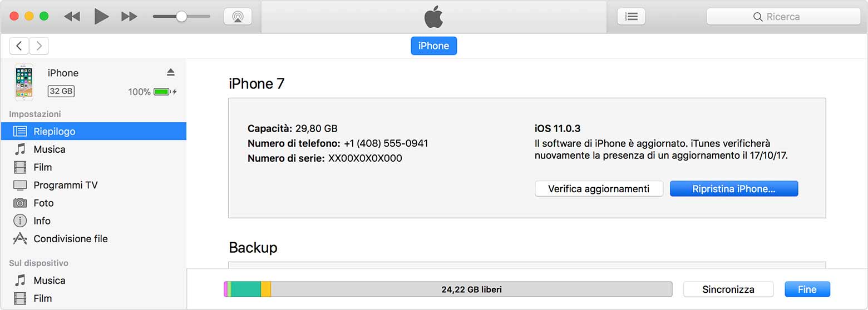
Task: Select the iPhone tab button
Action: 433,46
